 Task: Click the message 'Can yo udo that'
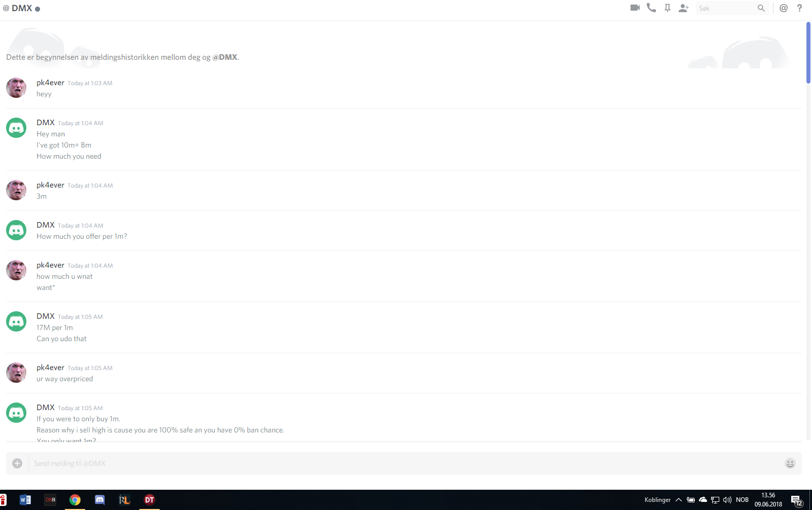coord(61,339)
